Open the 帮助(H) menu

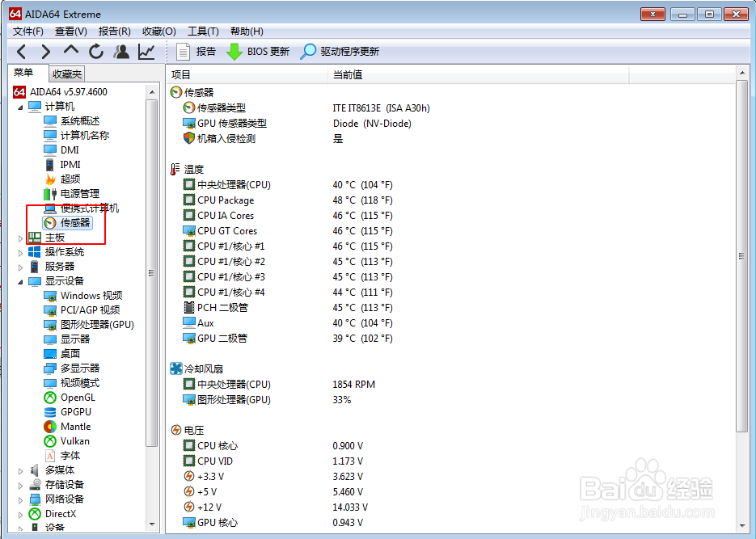[247, 32]
